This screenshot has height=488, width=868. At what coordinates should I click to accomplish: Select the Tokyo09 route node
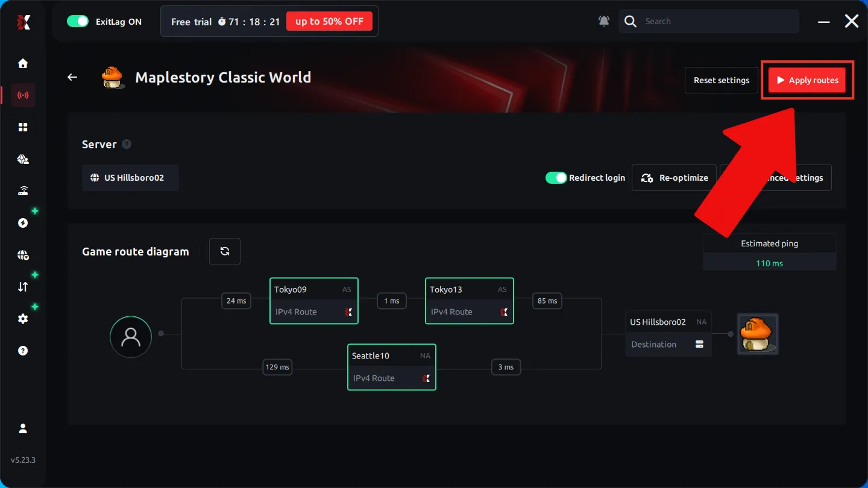[x=314, y=301]
